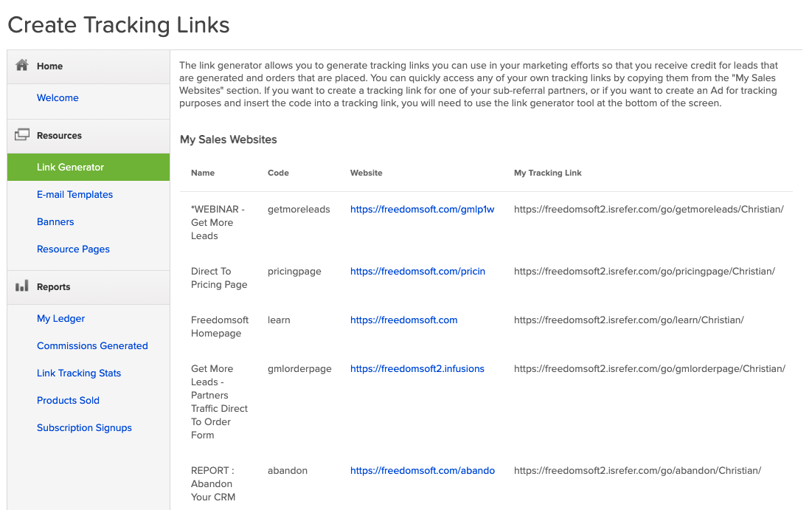Open the Products Sold report
The height and width of the screenshot is (510, 812).
(68, 400)
